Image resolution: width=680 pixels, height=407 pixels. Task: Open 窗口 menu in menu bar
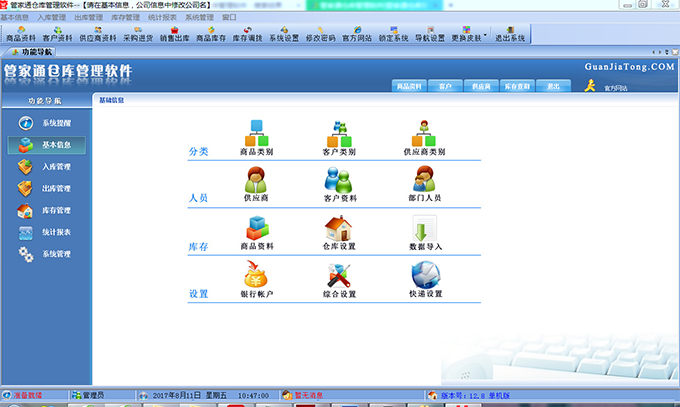(x=229, y=17)
